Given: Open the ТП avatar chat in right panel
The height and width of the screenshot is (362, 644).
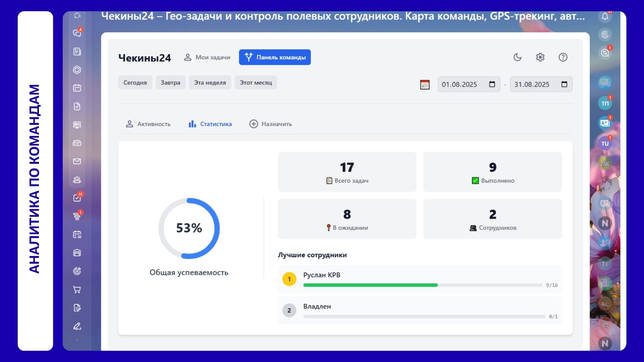Looking at the screenshot, I should 605,103.
